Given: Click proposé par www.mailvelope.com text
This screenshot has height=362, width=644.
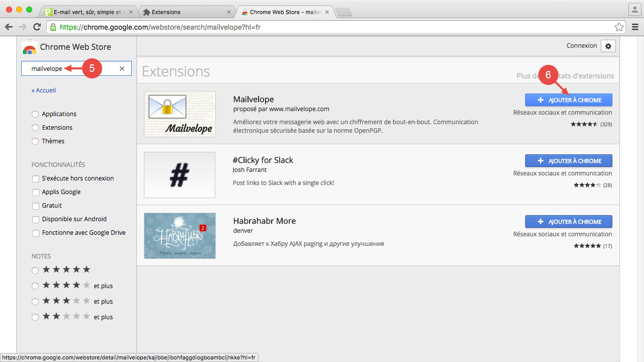Looking at the screenshot, I should [281, 109].
